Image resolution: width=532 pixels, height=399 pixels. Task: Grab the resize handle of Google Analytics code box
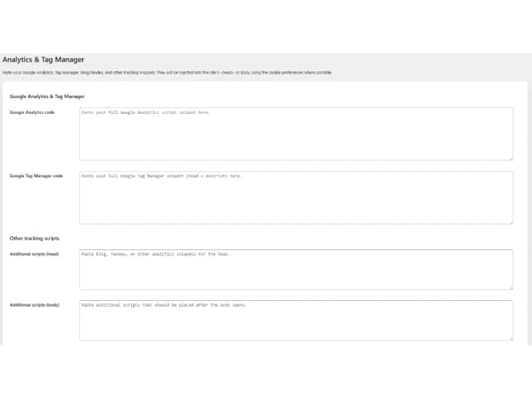point(511,158)
